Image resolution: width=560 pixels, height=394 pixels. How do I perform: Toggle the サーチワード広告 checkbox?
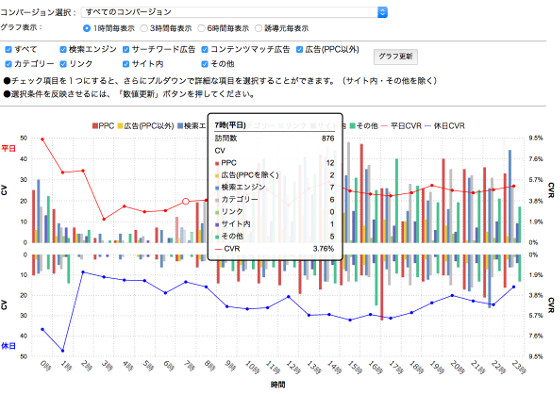click(x=126, y=49)
